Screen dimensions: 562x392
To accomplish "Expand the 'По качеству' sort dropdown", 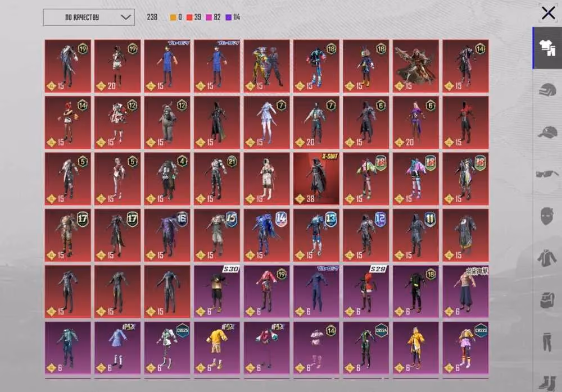I will click(x=89, y=17).
